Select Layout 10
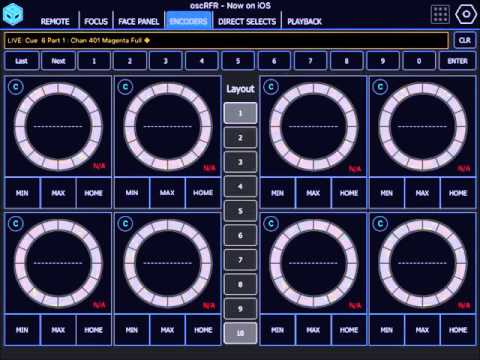Viewport: 480px width, 360px height. [x=240, y=333]
